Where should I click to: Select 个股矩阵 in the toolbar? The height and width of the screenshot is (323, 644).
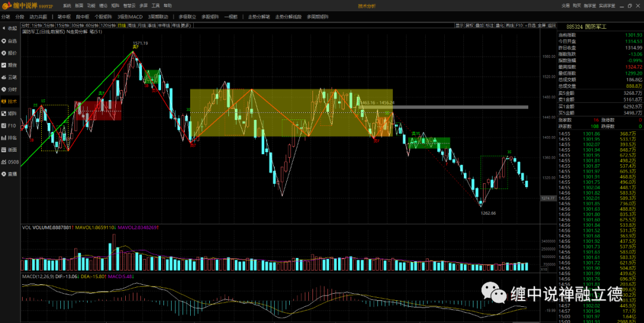tap(103, 17)
